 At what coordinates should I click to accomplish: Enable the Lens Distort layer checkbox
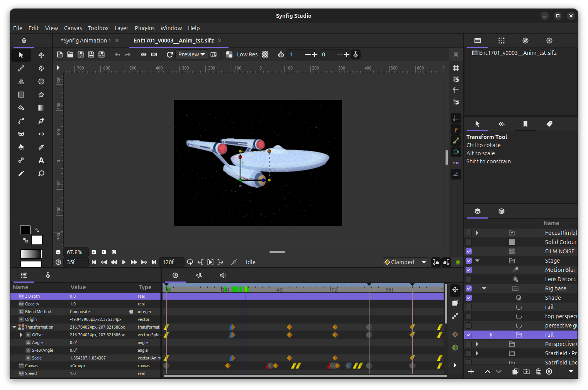(469, 279)
